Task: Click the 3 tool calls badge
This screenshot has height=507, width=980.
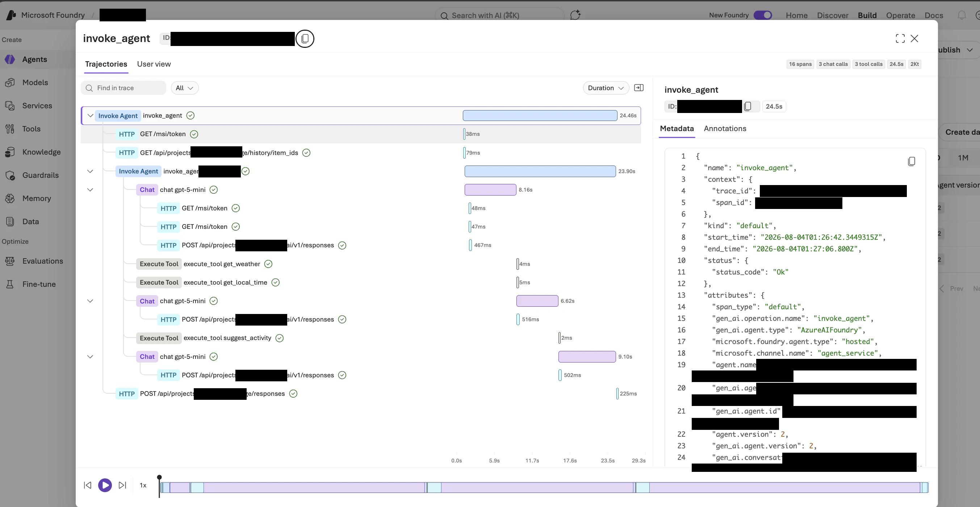Action: coord(868,64)
